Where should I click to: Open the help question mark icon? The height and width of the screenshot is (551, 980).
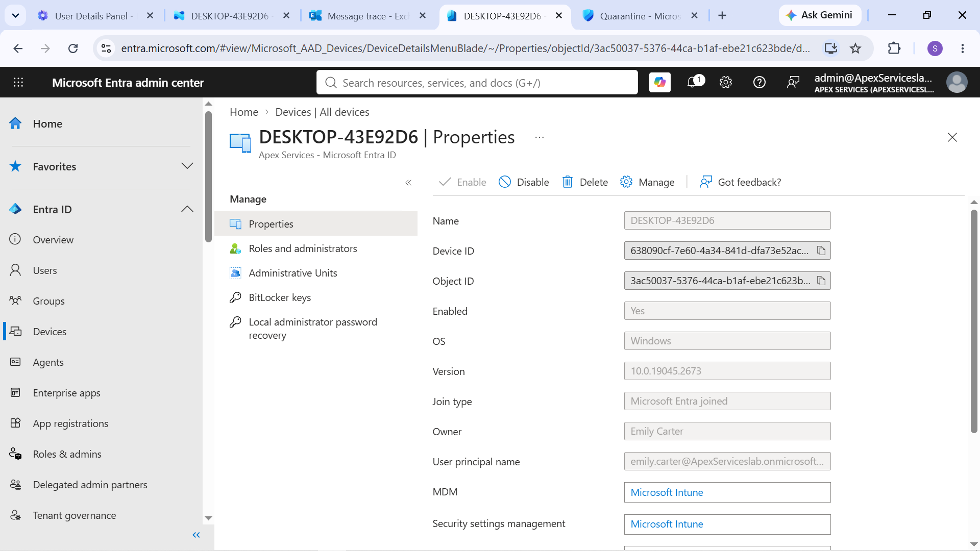759,82
